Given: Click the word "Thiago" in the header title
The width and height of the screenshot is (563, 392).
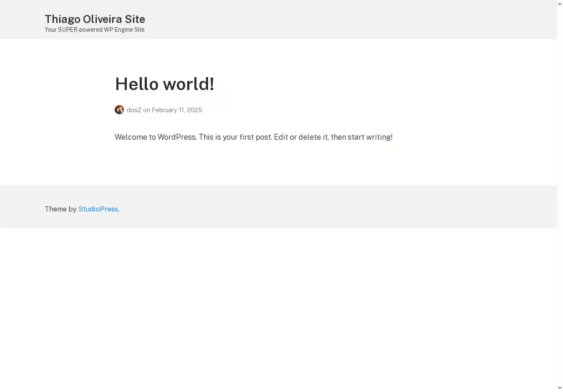Looking at the screenshot, I should pos(62,19).
